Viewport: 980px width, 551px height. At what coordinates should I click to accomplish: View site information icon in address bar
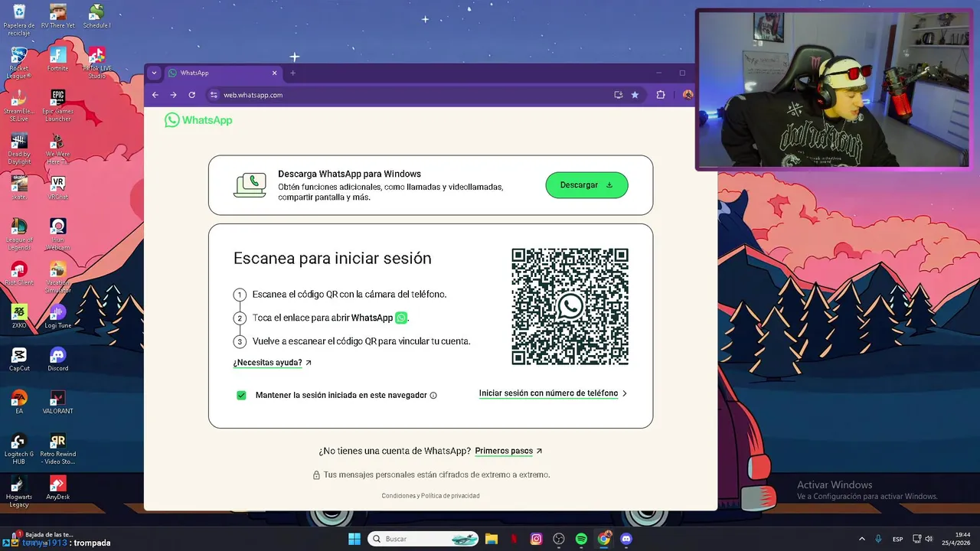coord(214,95)
